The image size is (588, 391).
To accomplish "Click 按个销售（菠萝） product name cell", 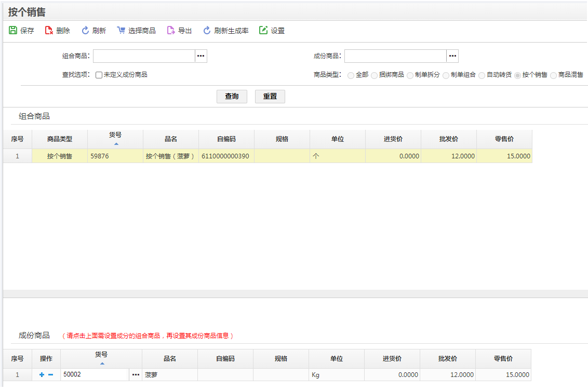I will click(x=170, y=156).
